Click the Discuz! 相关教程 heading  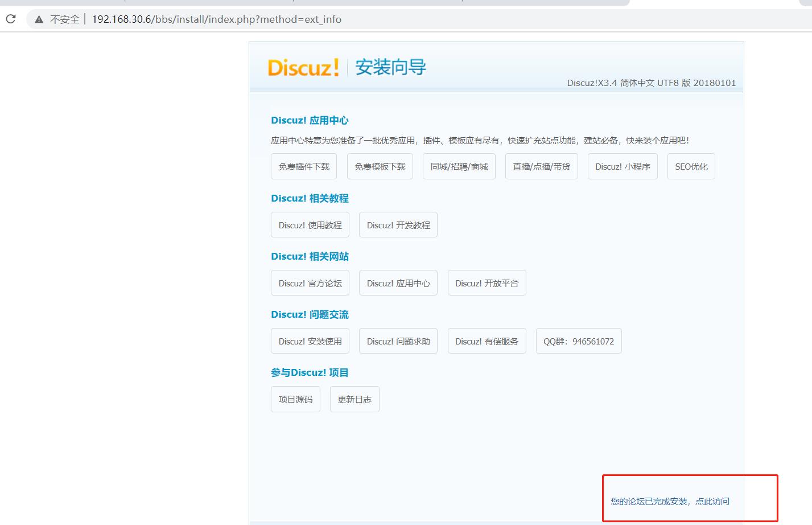point(310,198)
